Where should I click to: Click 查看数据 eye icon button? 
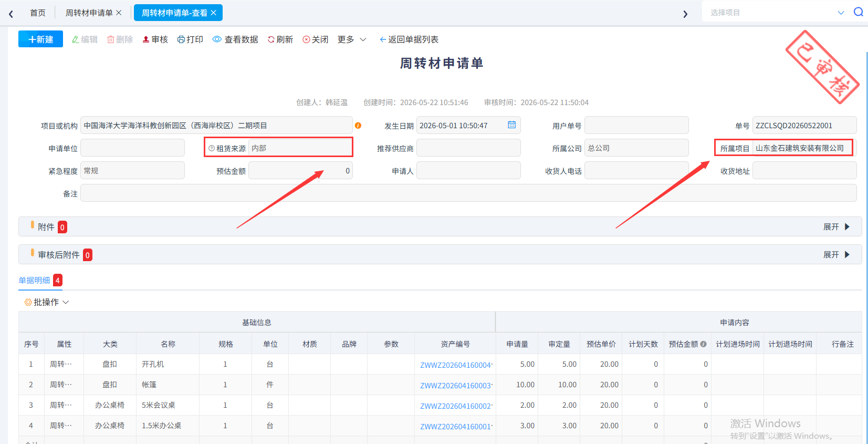coord(235,39)
